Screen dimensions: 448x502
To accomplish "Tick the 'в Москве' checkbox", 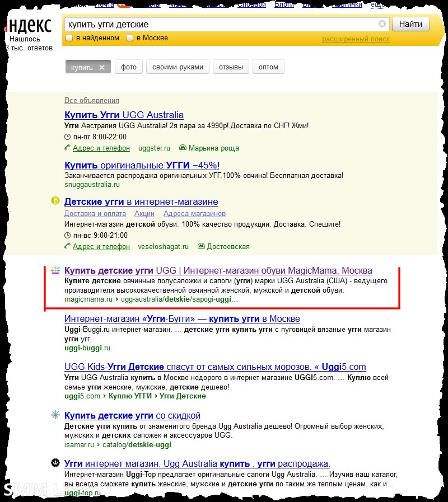I will pos(129,38).
